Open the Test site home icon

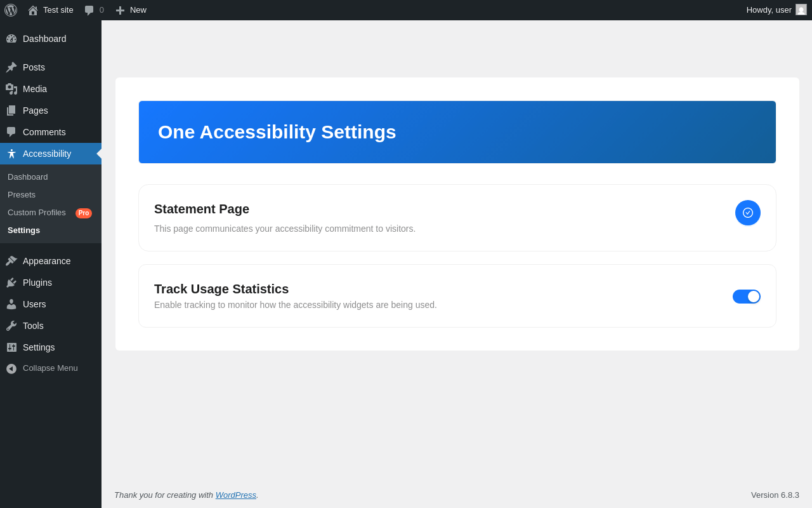[33, 10]
